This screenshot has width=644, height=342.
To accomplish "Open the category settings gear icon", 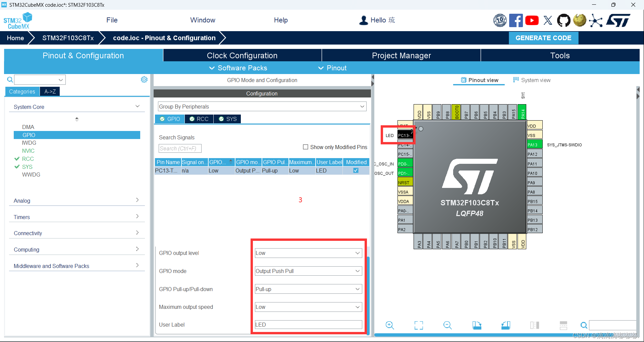I will pyautogui.click(x=144, y=79).
